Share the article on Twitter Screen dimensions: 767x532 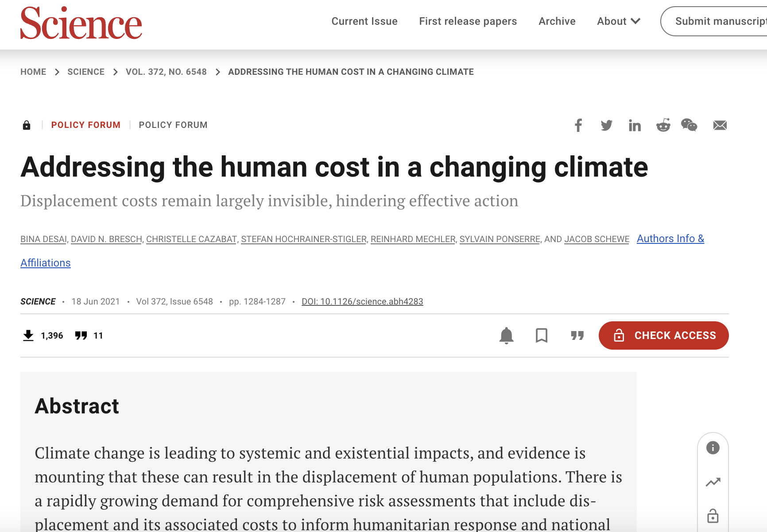606,125
